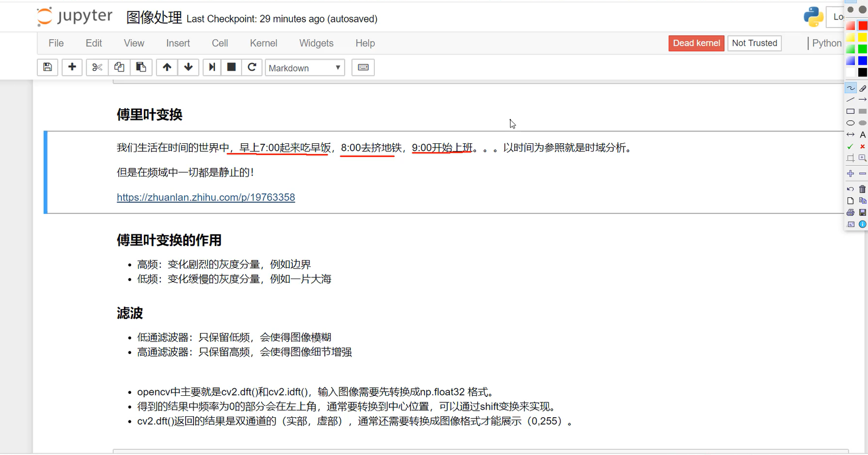
Task: Pick the solid yellow color swatch
Action: (x=862, y=37)
